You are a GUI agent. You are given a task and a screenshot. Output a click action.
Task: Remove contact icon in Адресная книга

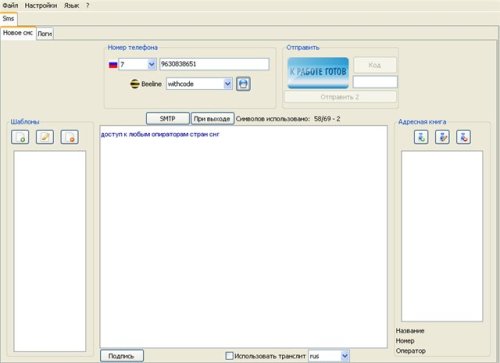click(464, 137)
